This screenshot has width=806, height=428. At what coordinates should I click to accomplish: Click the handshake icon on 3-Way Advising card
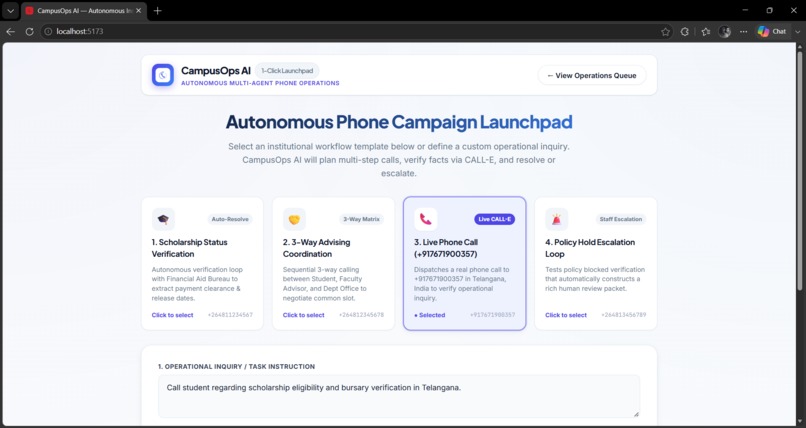(294, 219)
